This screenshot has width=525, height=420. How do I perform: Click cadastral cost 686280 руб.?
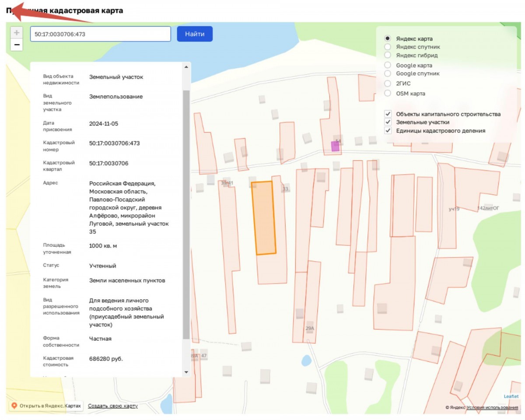(106, 359)
